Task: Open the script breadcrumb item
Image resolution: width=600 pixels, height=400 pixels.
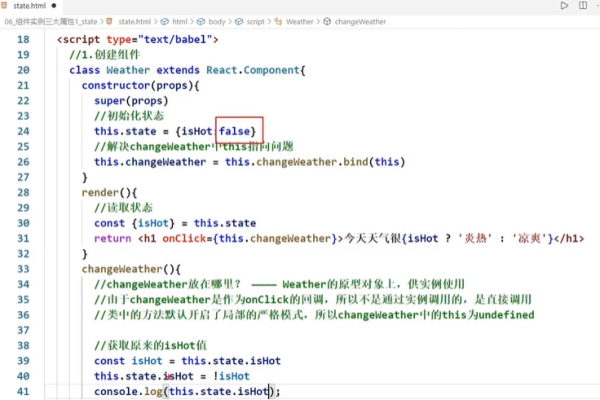Action: coord(256,22)
